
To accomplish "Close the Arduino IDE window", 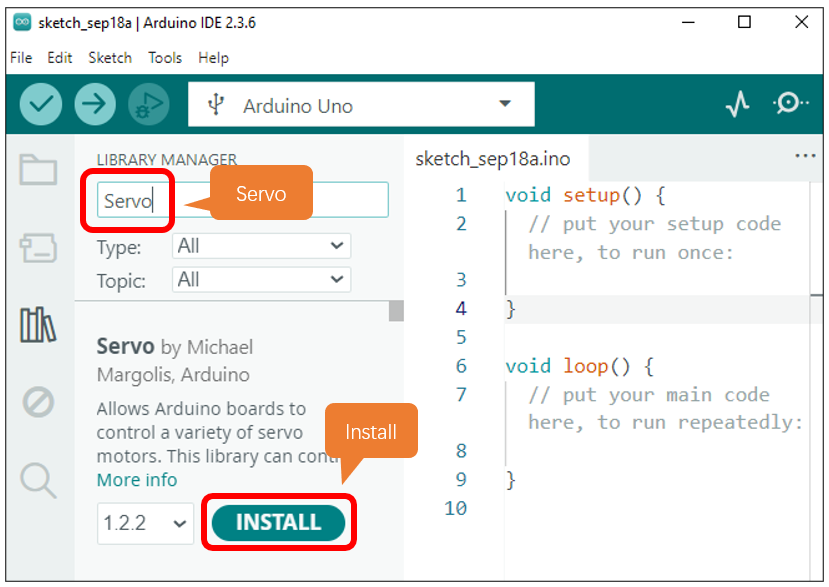I will coord(802,22).
